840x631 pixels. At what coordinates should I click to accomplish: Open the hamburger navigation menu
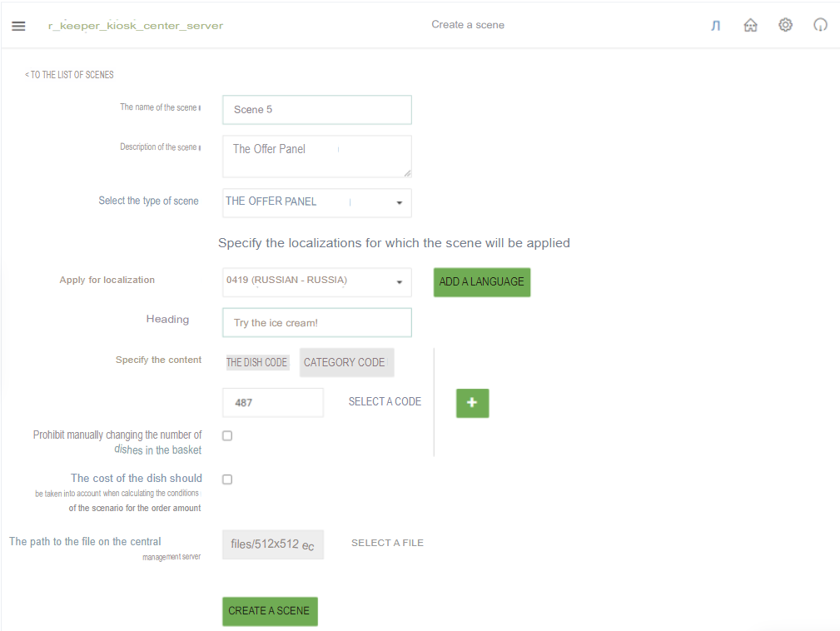[x=18, y=26]
